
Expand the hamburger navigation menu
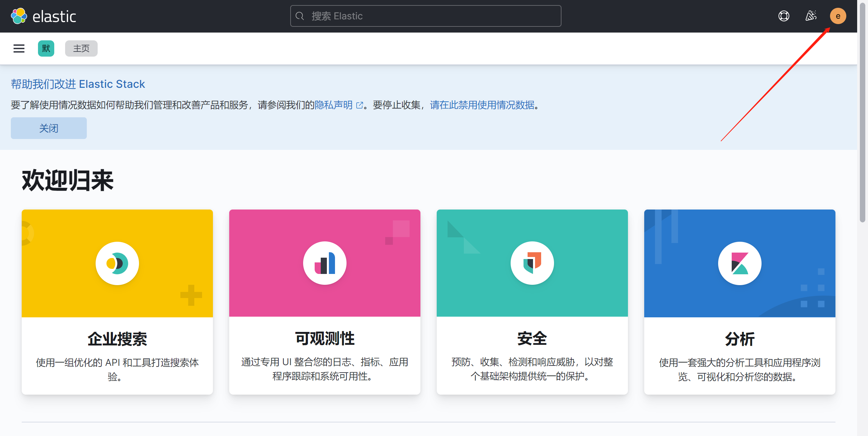pos(19,48)
